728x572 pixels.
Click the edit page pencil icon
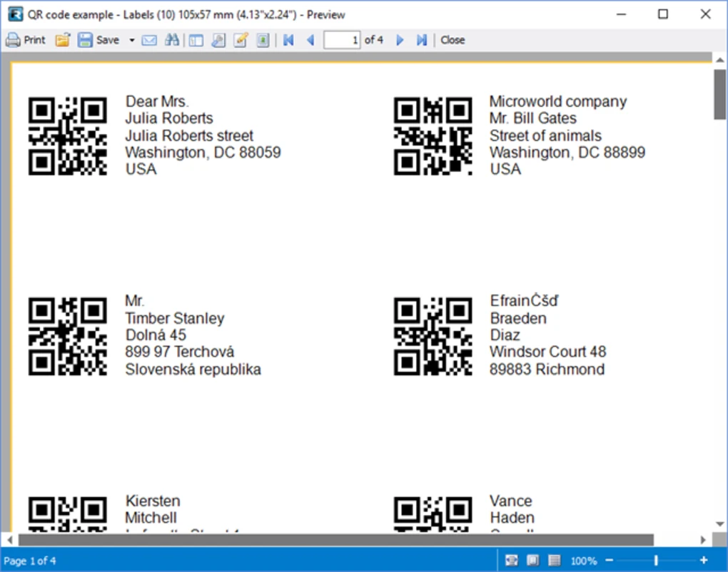point(241,40)
